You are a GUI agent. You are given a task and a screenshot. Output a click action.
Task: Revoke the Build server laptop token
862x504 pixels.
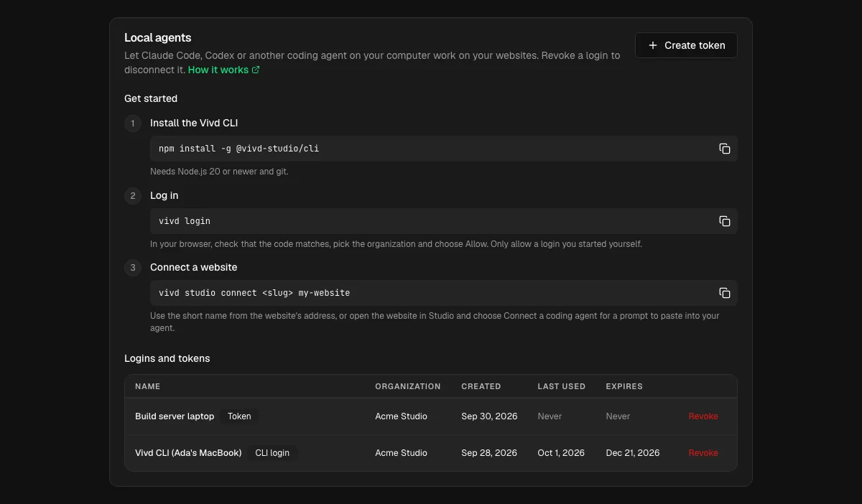(703, 416)
